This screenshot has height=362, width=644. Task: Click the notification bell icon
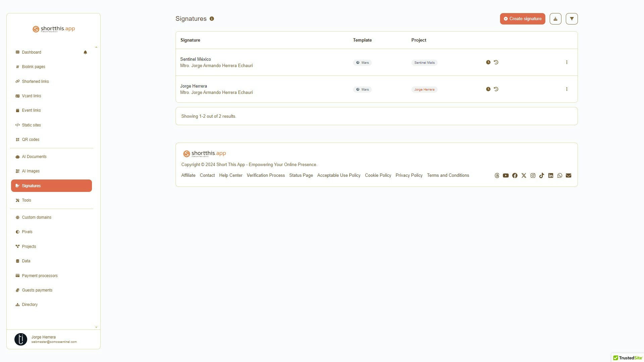(85, 52)
